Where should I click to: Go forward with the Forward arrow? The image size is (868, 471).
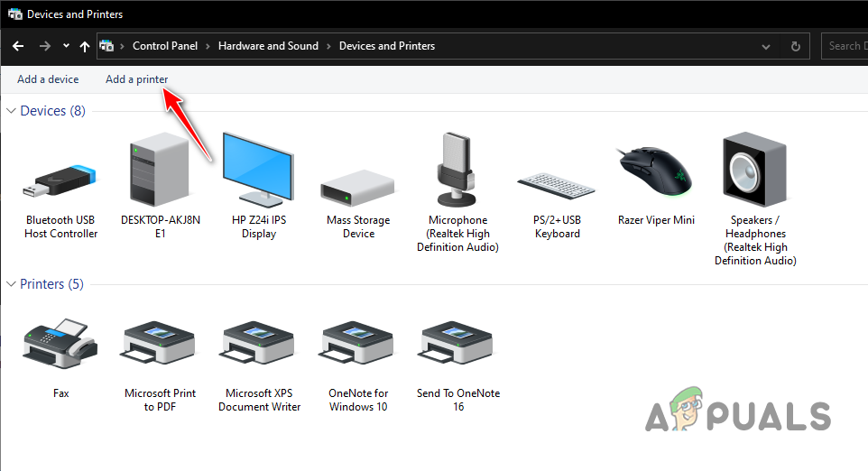click(45, 46)
